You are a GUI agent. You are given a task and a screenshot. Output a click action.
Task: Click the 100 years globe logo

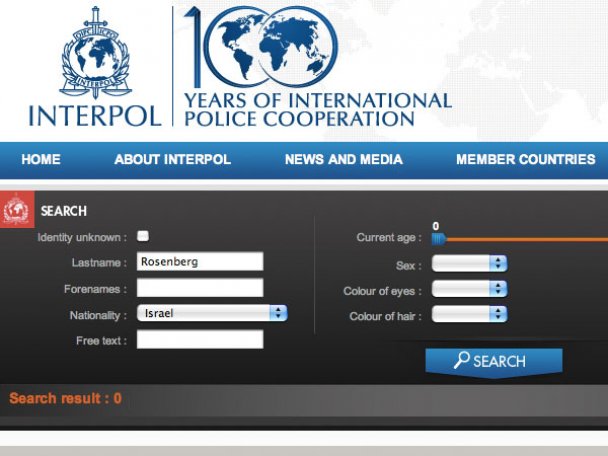coord(268,47)
